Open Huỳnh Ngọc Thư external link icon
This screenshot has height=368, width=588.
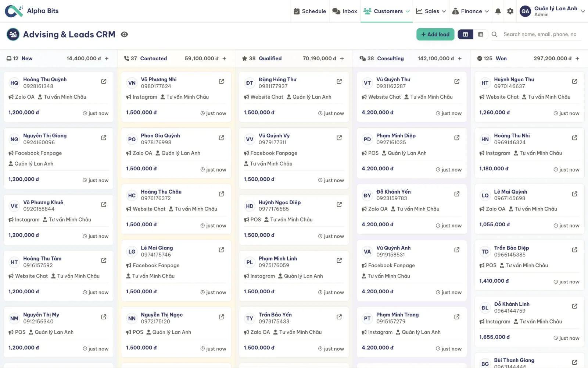pos(574,81)
